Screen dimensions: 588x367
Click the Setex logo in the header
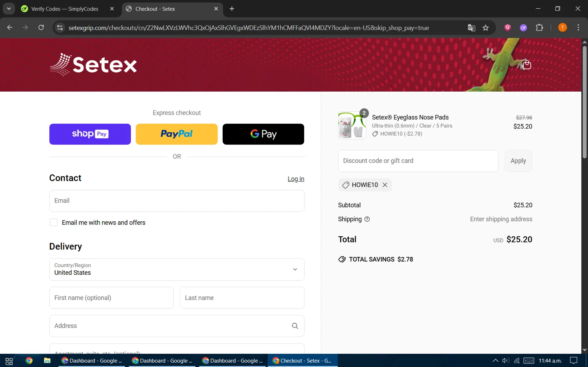(x=93, y=65)
